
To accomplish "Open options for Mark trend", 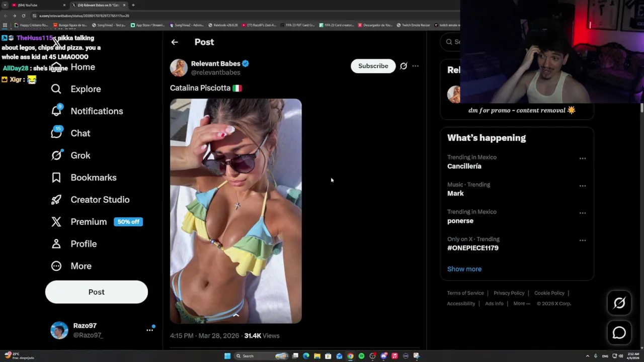I will (x=583, y=186).
